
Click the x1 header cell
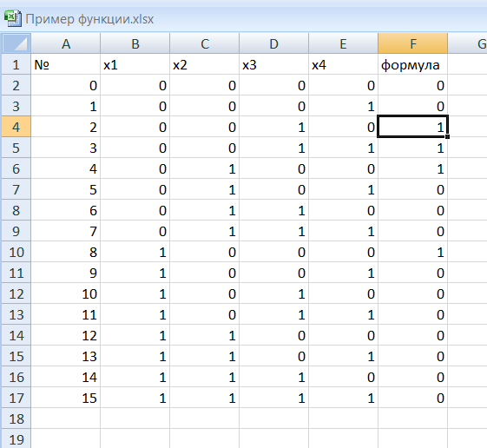[135, 64]
